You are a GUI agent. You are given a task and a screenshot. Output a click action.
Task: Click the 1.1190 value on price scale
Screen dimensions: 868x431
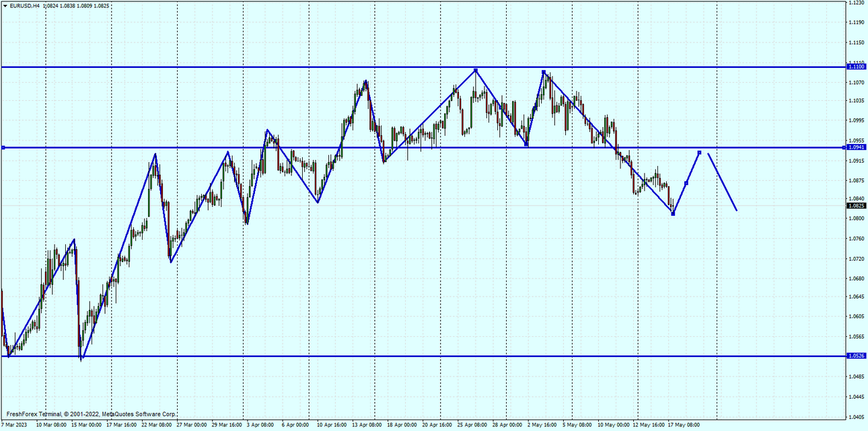click(857, 23)
